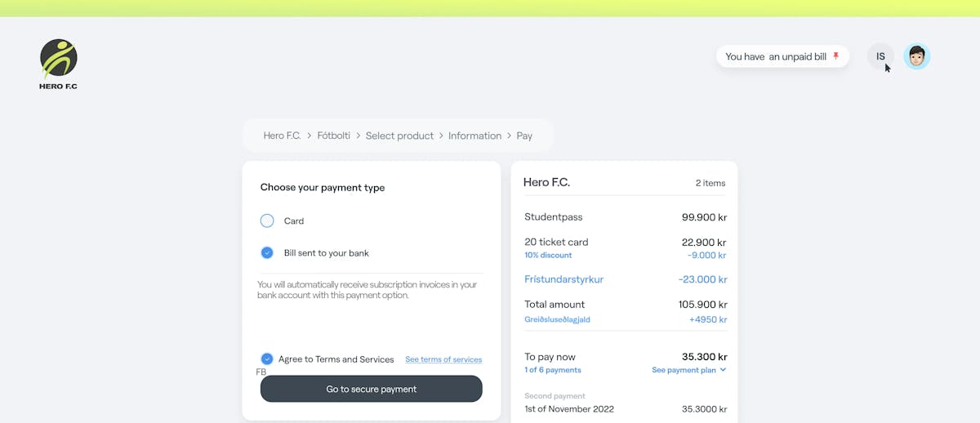980x423 pixels.
Task: Switch language with the IS button
Action: click(x=880, y=56)
